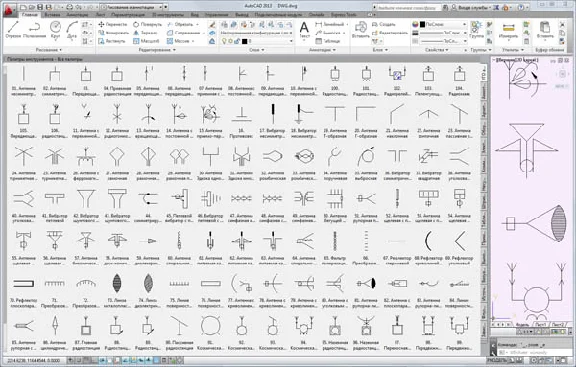Open the Вставка ribbon tab
This screenshot has width=576, height=367.
52,15
